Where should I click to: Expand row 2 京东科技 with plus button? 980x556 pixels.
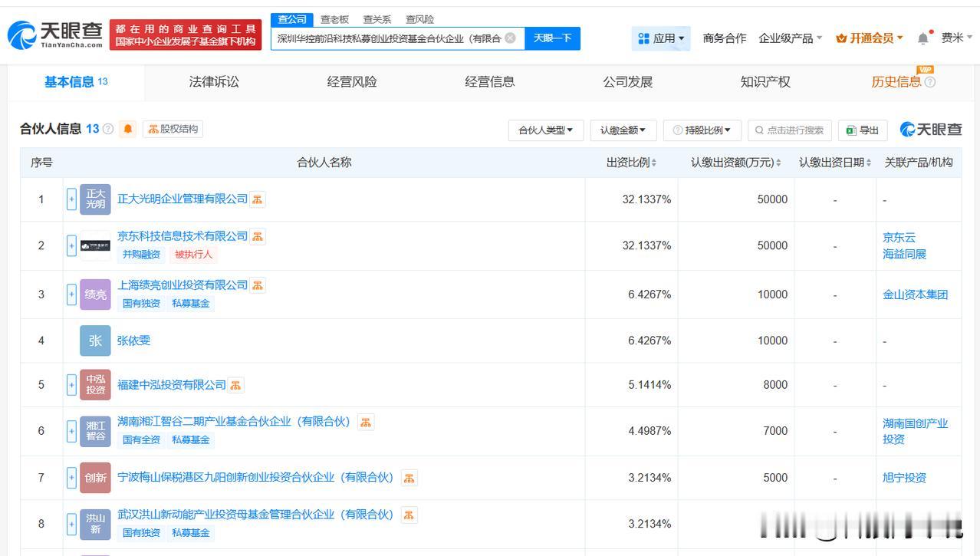pos(71,245)
